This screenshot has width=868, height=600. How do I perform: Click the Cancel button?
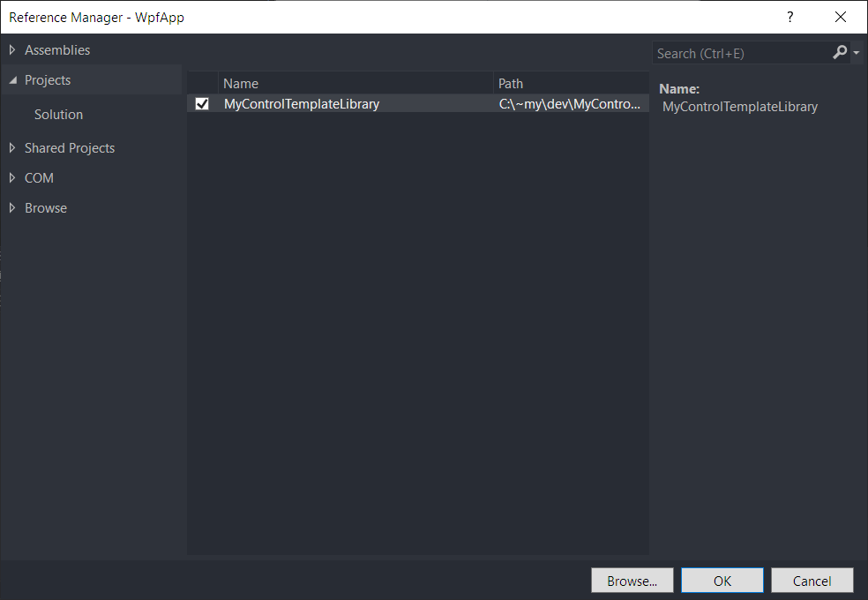[x=812, y=581]
